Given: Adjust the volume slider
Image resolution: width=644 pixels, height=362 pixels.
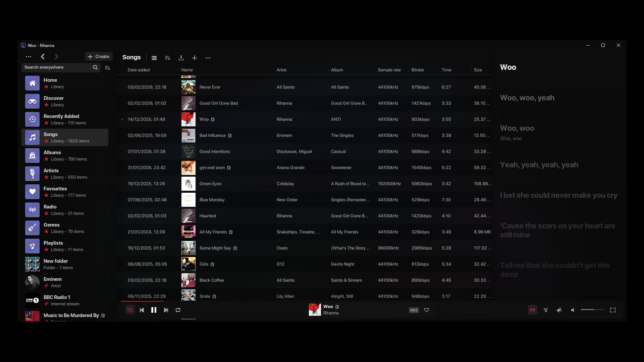Looking at the screenshot, I should tap(592, 310).
